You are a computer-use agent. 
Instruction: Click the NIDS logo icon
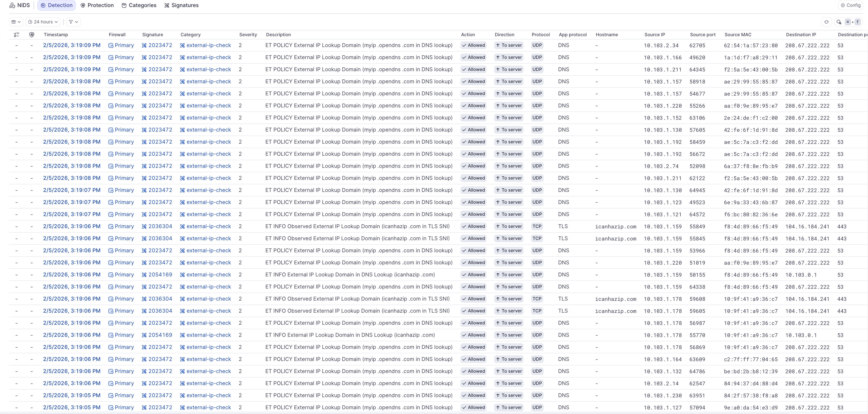tap(12, 5)
